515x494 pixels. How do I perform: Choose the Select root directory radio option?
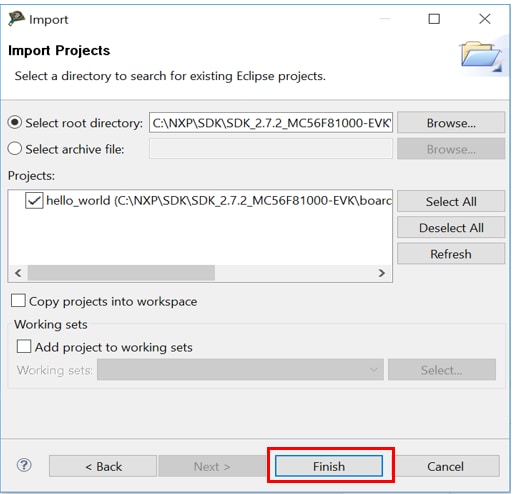15,122
